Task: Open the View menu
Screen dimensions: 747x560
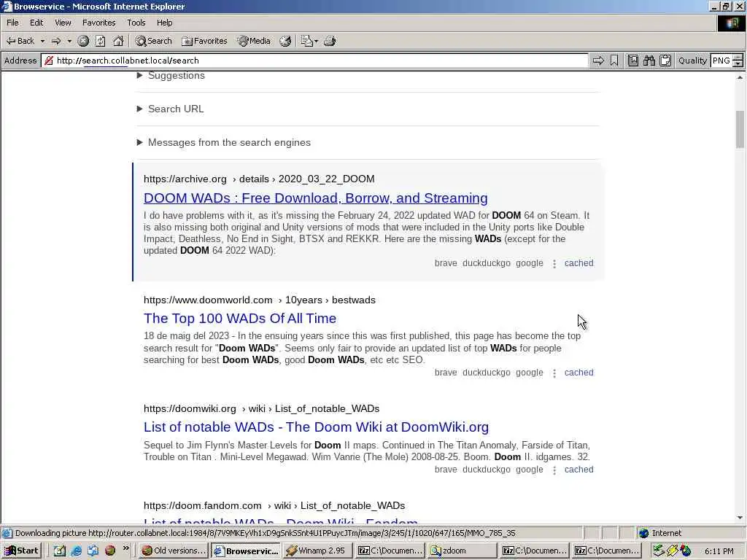Action: 63,23
